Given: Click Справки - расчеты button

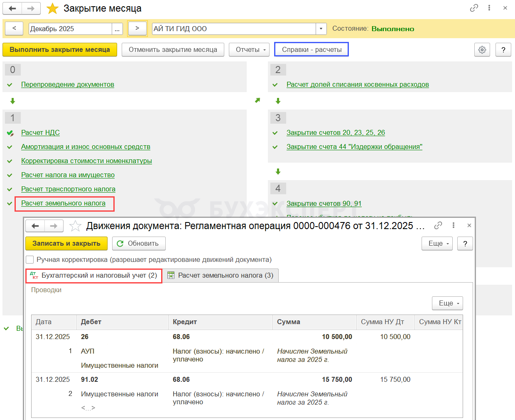Looking at the screenshot, I should click(x=311, y=50).
